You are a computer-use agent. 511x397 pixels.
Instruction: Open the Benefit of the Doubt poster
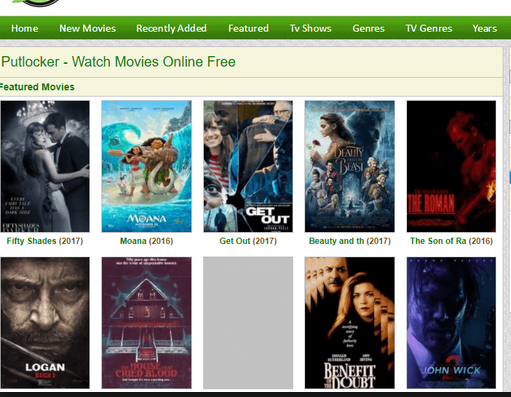tap(350, 323)
